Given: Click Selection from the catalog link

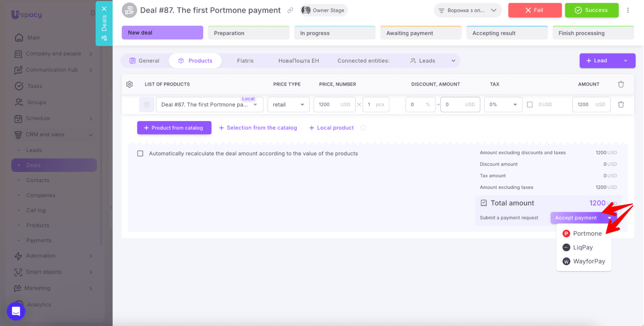Looking at the screenshot, I should [x=258, y=128].
